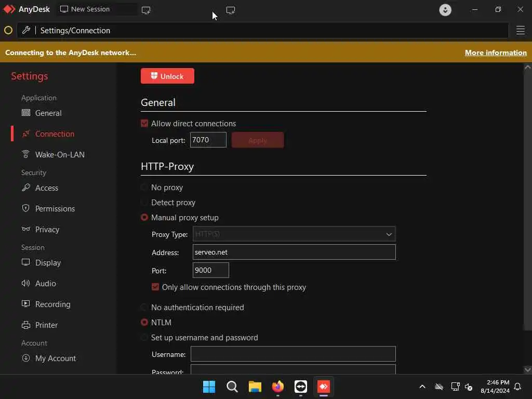This screenshot has height=399, width=532.
Task: Click the Printer icon in sidebar
Action: [26, 325]
